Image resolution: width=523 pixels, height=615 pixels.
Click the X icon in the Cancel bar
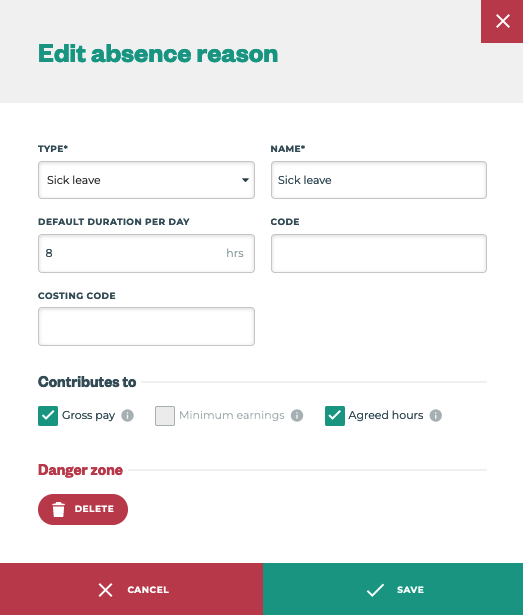tap(105, 590)
